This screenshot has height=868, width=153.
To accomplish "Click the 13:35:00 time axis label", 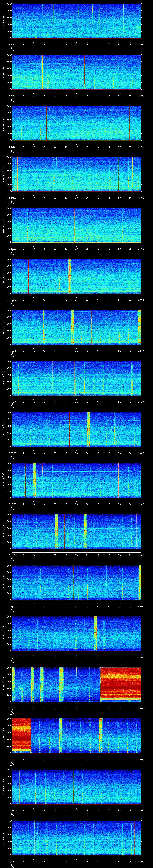I will coord(12,249).
